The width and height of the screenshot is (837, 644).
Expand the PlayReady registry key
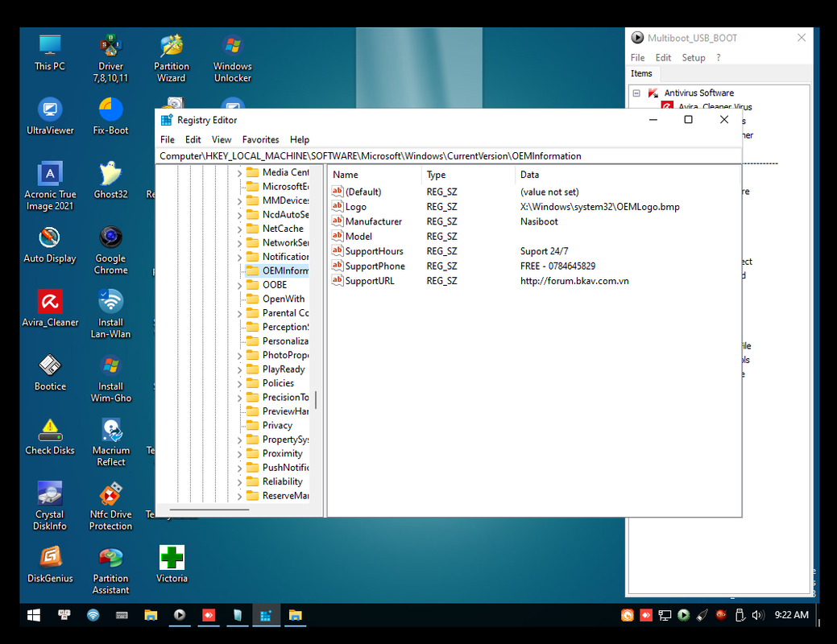pos(239,369)
